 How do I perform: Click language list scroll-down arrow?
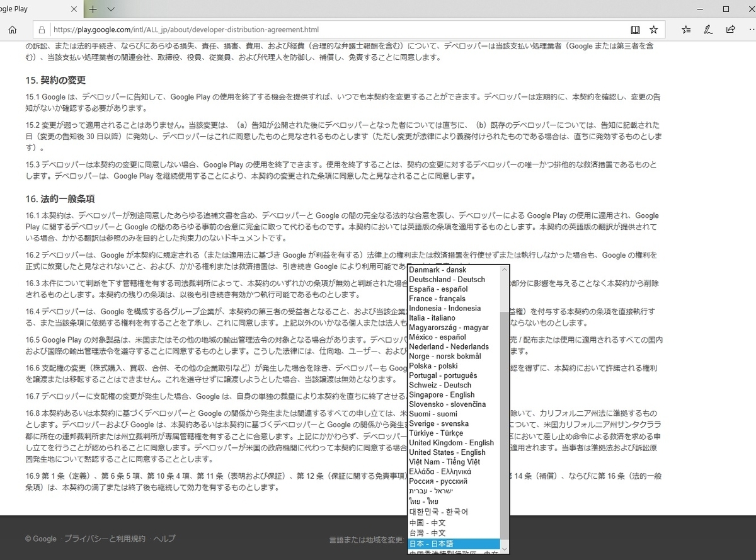504,549
